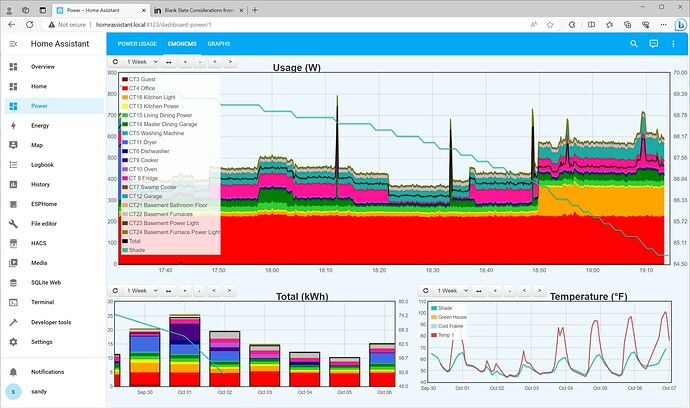
Task: Open the Usage graph 1 Week dropdown
Action: pos(142,62)
